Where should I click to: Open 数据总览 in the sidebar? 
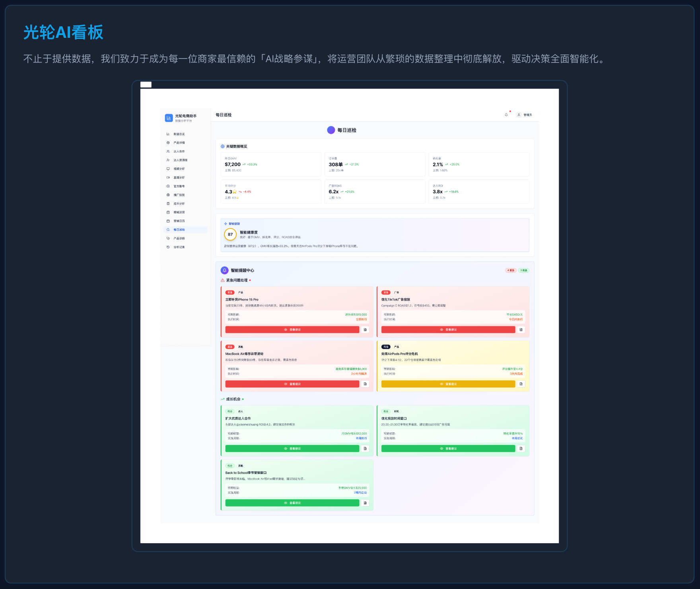coord(179,134)
